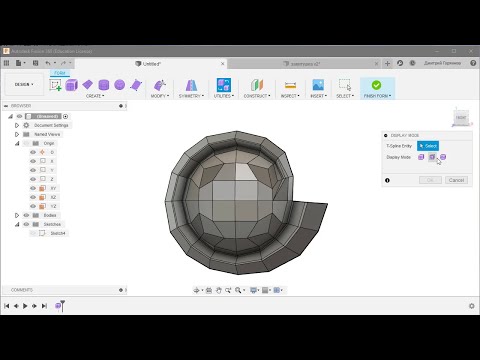Expand the Named Views node

(17, 134)
